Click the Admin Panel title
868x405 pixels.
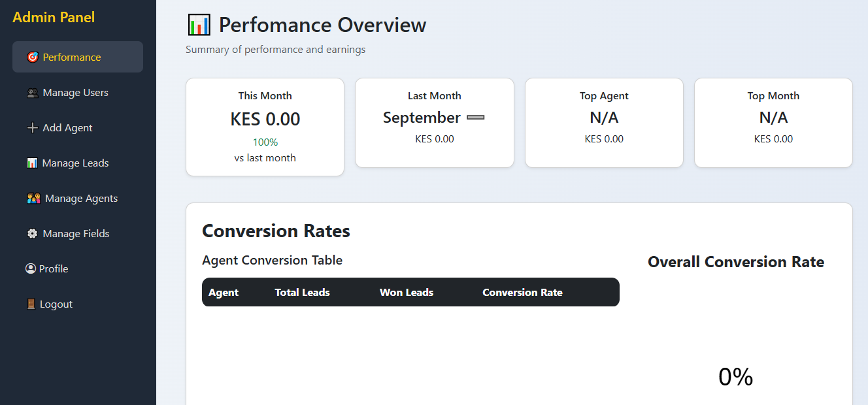click(54, 18)
